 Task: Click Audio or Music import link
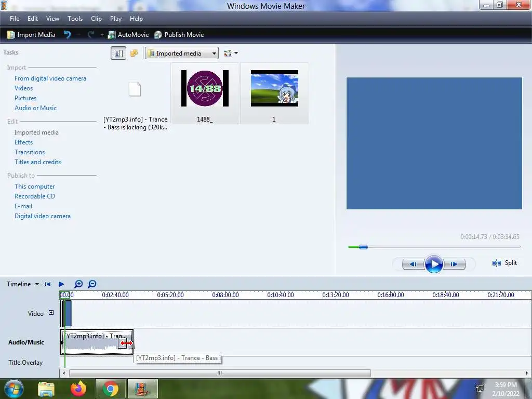pos(35,108)
